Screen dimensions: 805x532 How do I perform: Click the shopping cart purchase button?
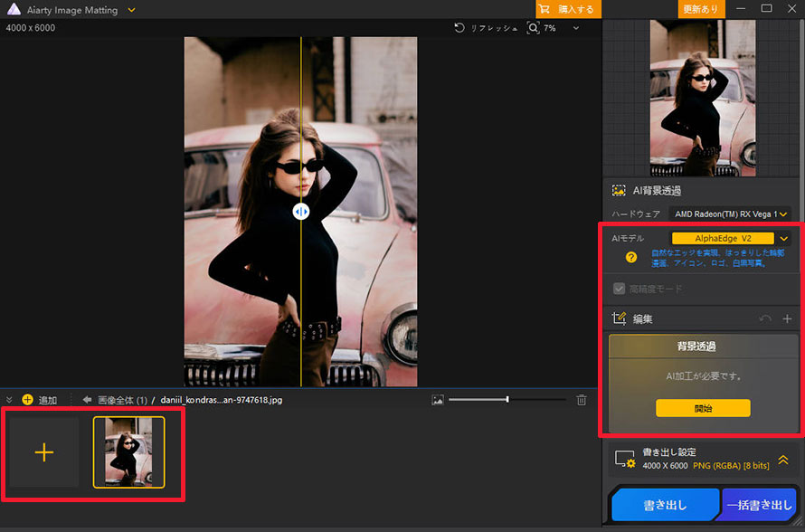(x=568, y=9)
